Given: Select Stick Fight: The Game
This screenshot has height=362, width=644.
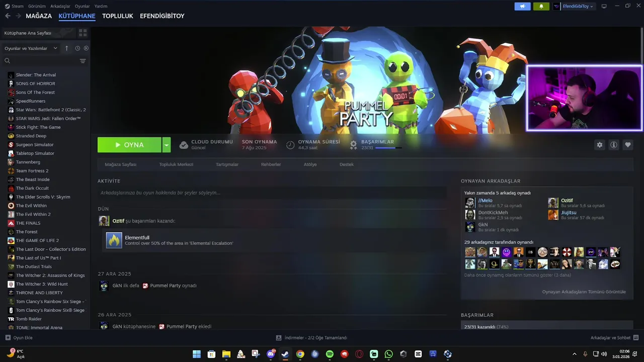Looking at the screenshot, I should [38, 127].
